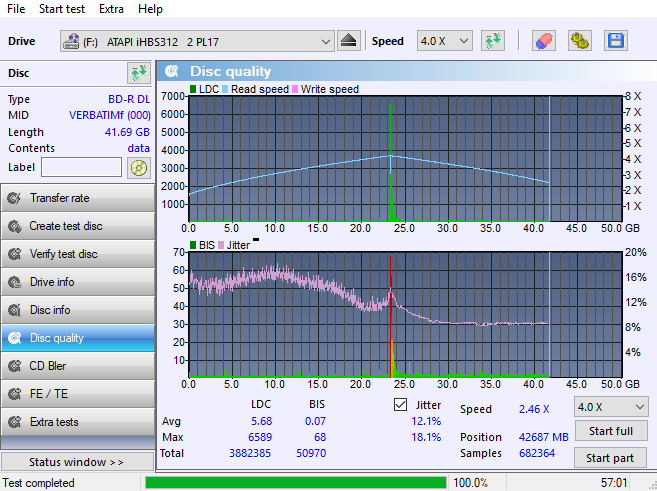Expand the top toolbar Speed 4.0 X dropdown
657x491 pixels.
445,41
